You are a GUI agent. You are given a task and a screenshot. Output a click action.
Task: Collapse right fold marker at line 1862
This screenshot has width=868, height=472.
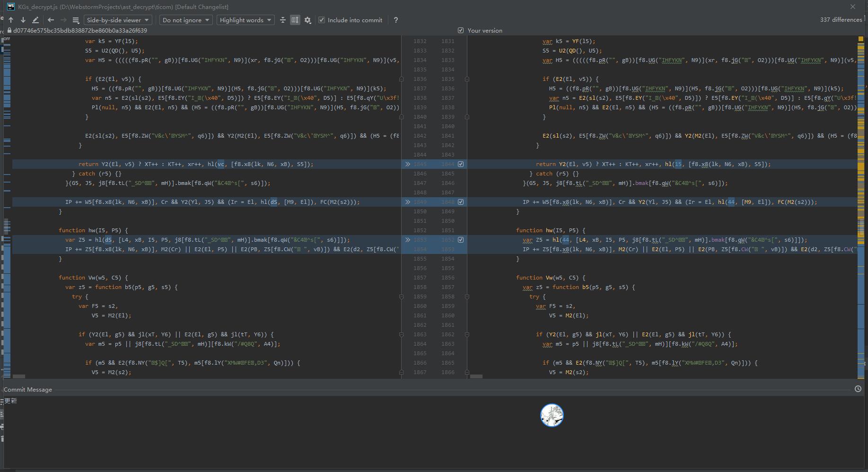(x=467, y=334)
